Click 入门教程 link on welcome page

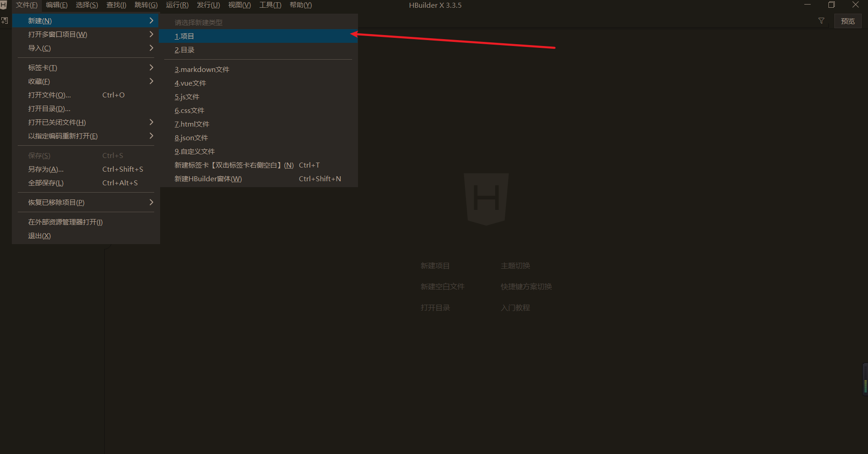(515, 308)
